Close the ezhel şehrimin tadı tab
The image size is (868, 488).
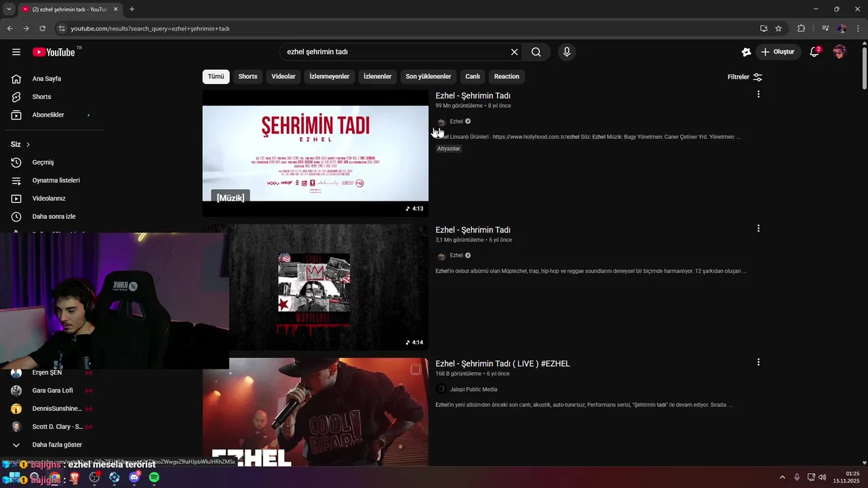point(115,9)
